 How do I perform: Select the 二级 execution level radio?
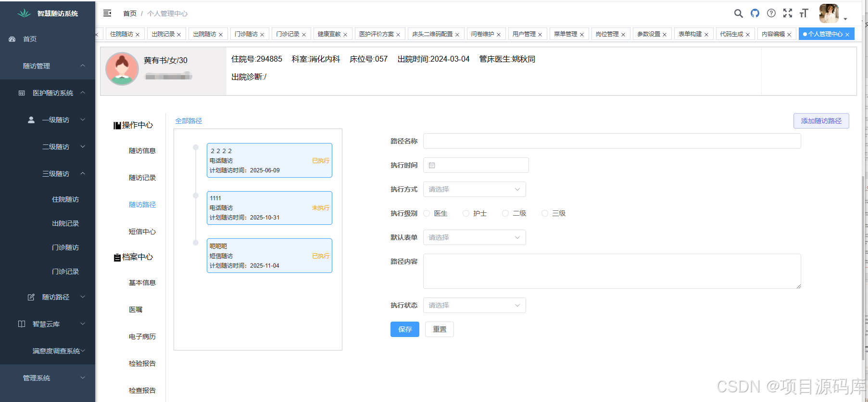click(x=505, y=213)
